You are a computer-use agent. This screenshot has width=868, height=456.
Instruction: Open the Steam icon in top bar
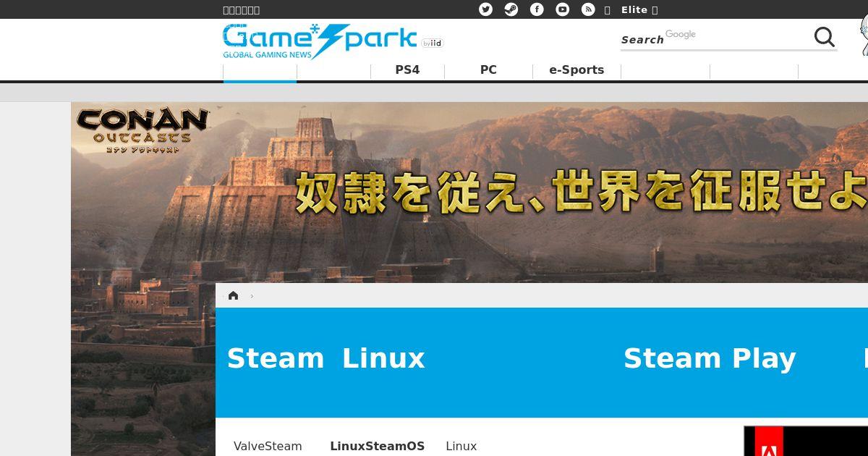tap(511, 9)
